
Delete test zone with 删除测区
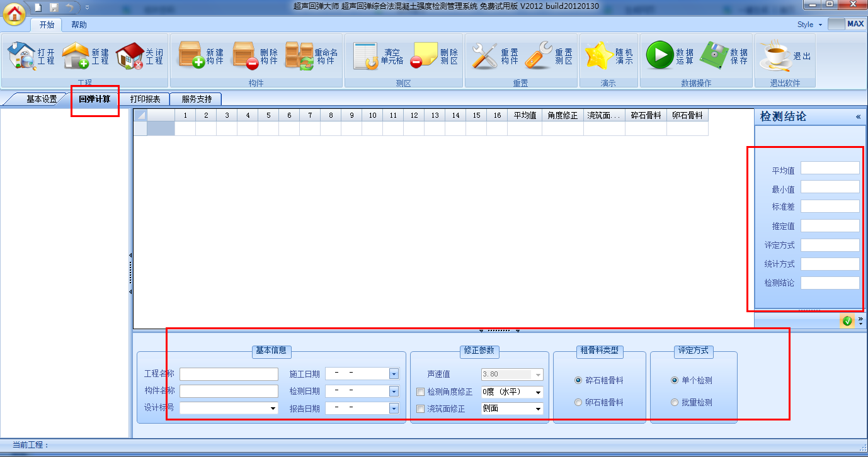tap(434, 57)
